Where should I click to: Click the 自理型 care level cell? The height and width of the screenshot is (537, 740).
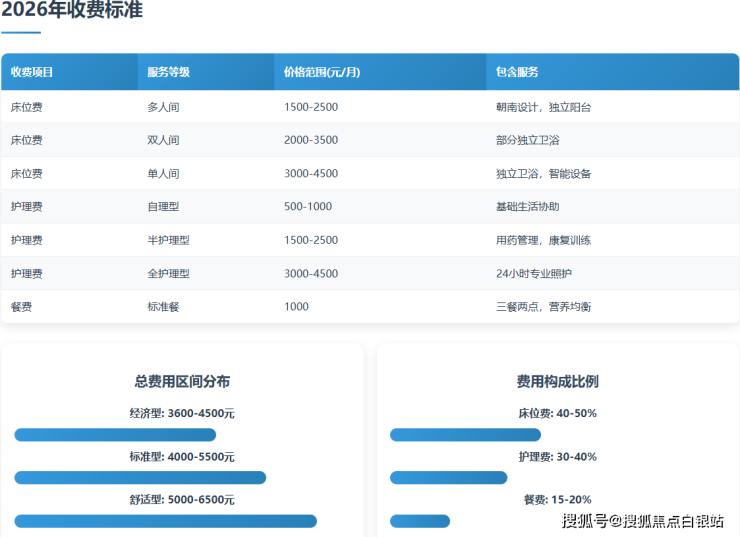pyautogui.click(x=163, y=206)
